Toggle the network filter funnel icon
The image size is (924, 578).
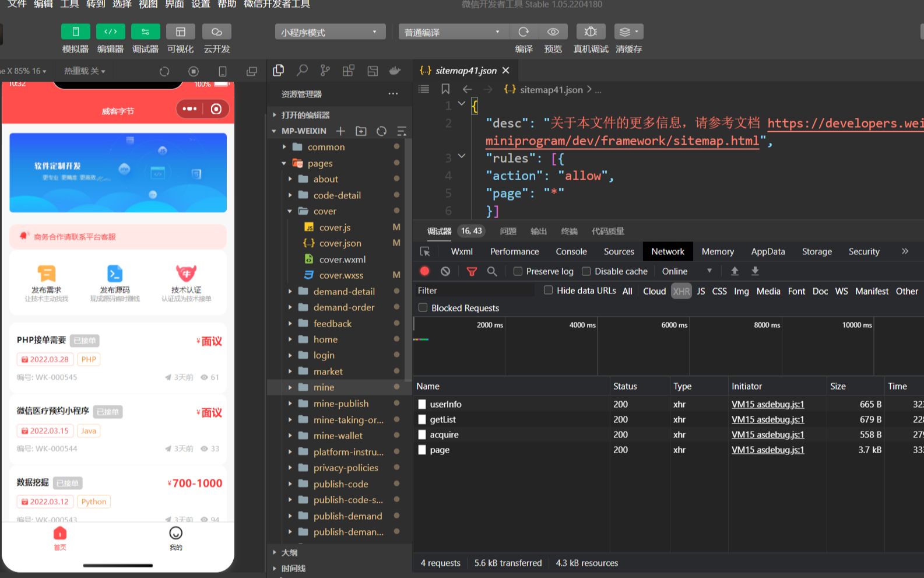pyautogui.click(x=472, y=271)
